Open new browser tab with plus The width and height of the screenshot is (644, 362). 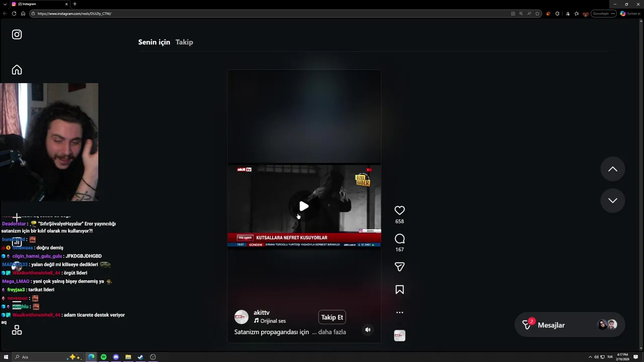[x=75, y=4]
